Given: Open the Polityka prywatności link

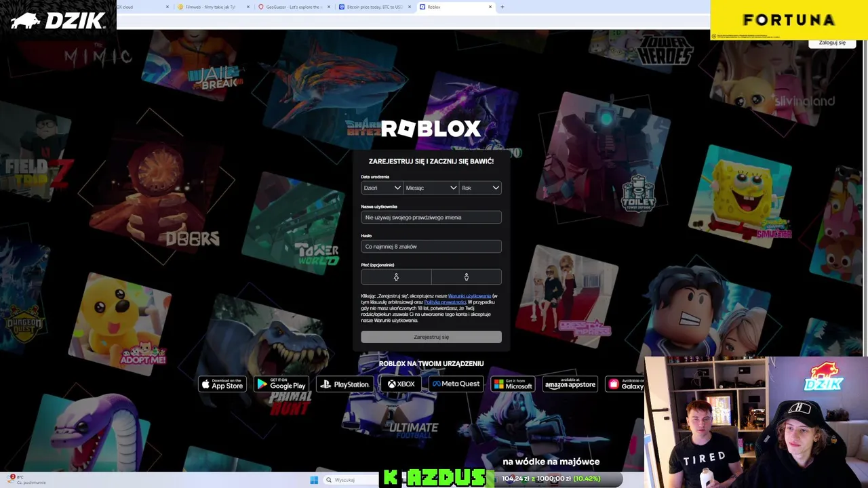Looking at the screenshot, I should pos(445,302).
